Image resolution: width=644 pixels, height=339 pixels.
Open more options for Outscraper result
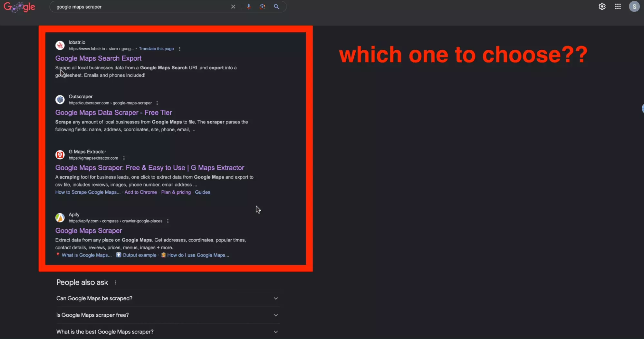157,103
